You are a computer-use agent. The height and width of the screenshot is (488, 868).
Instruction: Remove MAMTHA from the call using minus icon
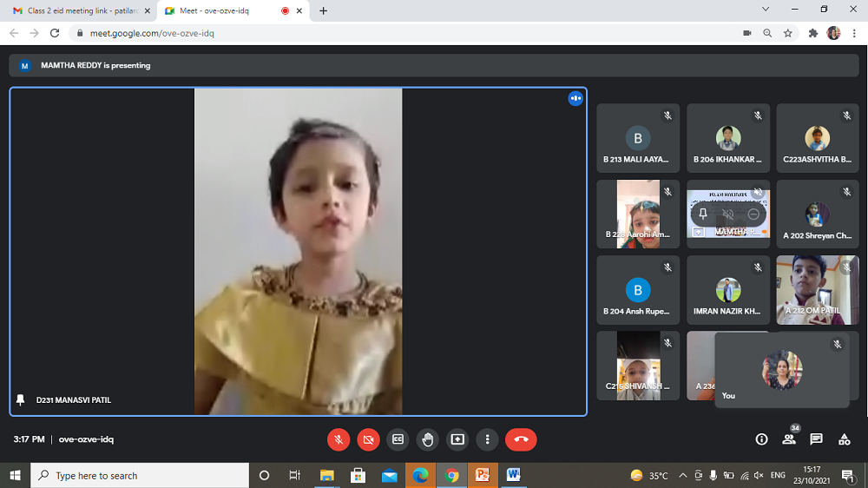pyautogui.click(x=753, y=214)
